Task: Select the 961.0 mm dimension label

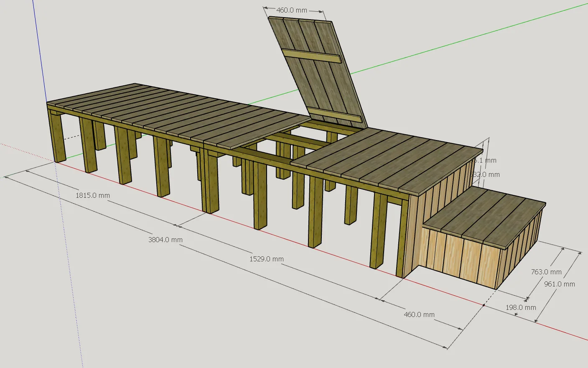Action: (559, 284)
